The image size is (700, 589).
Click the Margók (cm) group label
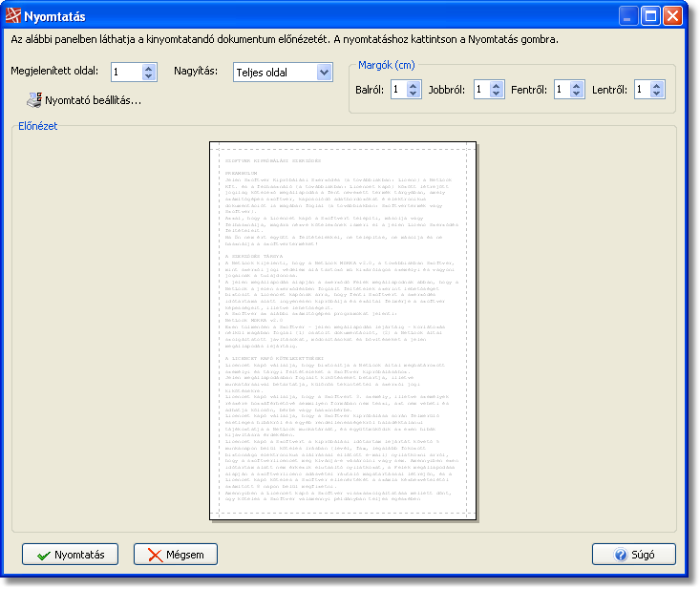[387, 65]
